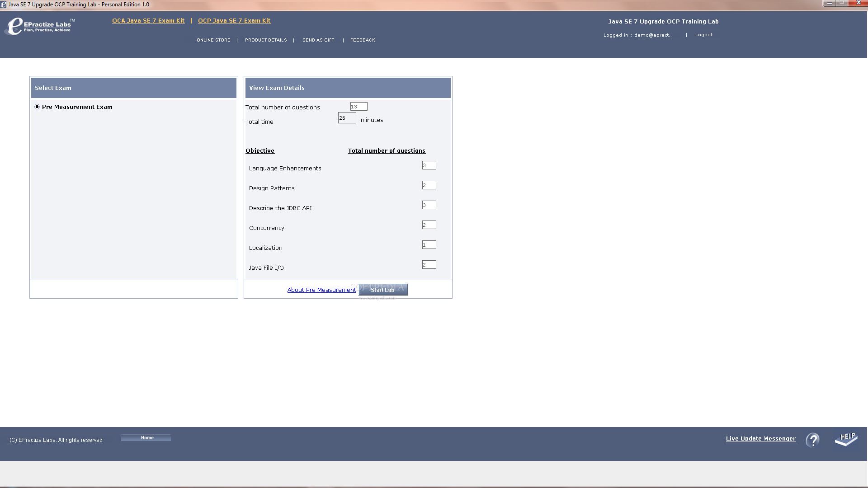
Task: Click the EPractize Labs logo
Action: (40, 26)
